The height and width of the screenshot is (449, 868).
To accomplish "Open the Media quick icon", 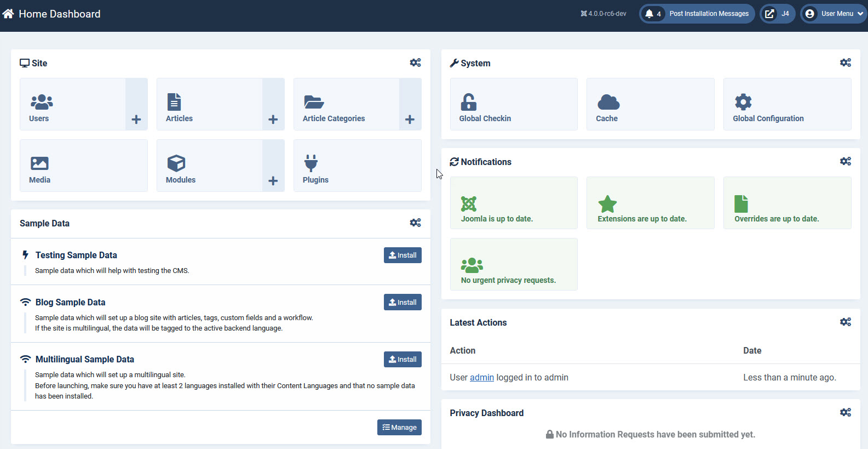I will coord(84,166).
